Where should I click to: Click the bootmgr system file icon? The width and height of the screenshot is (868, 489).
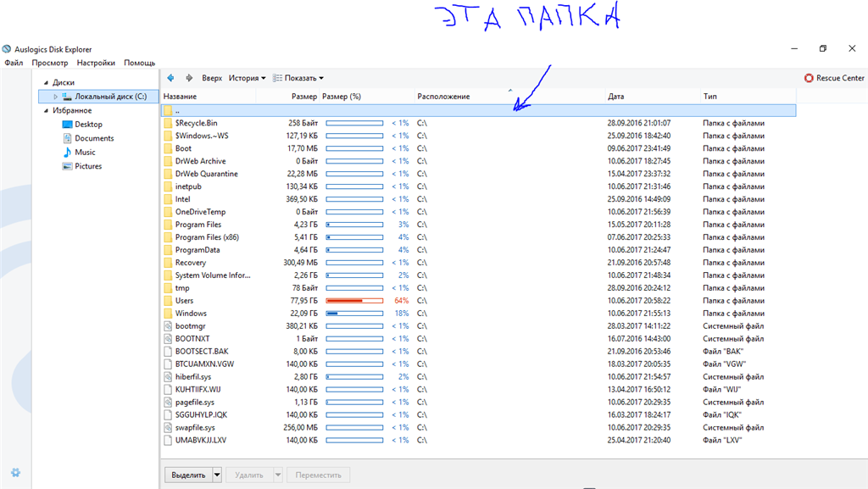tap(168, 325)
